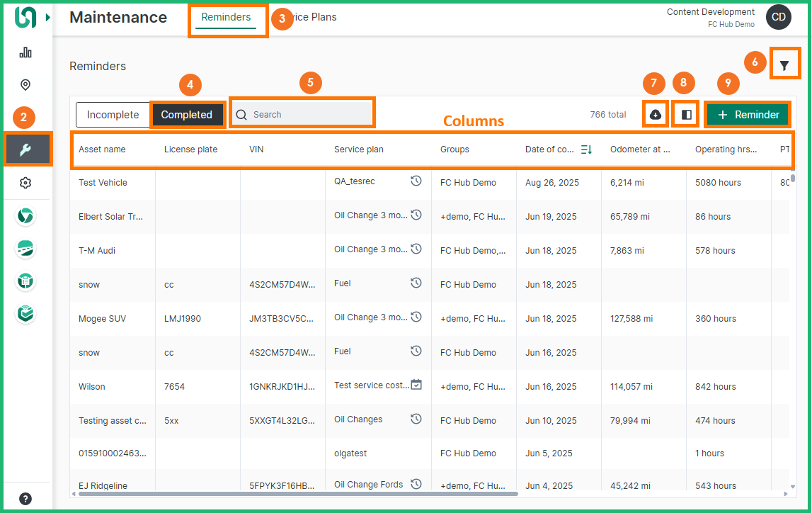
Task: Click the filter funnel icon
Action: (x=784, y=65)
